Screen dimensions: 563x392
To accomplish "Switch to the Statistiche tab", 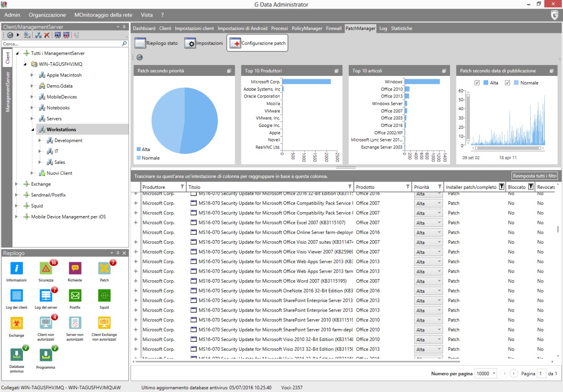I will (x=401, y=29).
